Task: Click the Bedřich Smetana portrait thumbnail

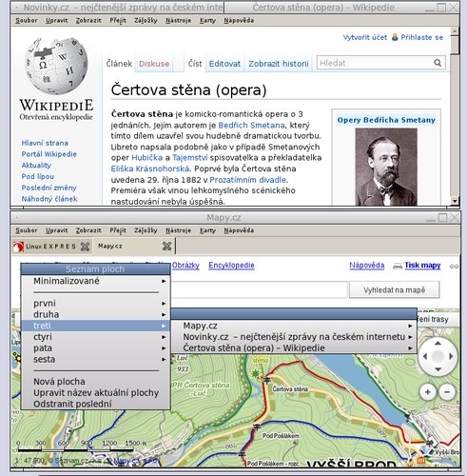Action: (386, 167)
